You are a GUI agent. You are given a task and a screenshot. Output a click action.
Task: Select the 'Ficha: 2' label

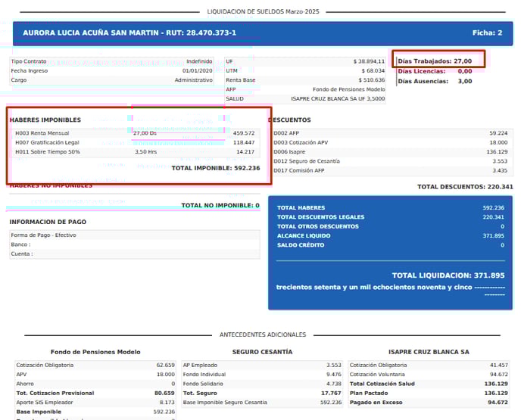pos(487,33)
